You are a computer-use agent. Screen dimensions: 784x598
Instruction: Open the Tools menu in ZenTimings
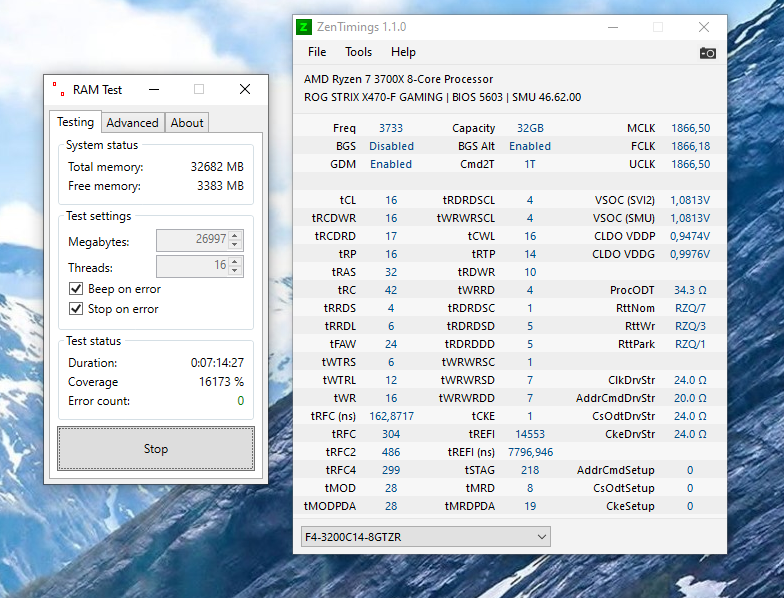[358, 52]
